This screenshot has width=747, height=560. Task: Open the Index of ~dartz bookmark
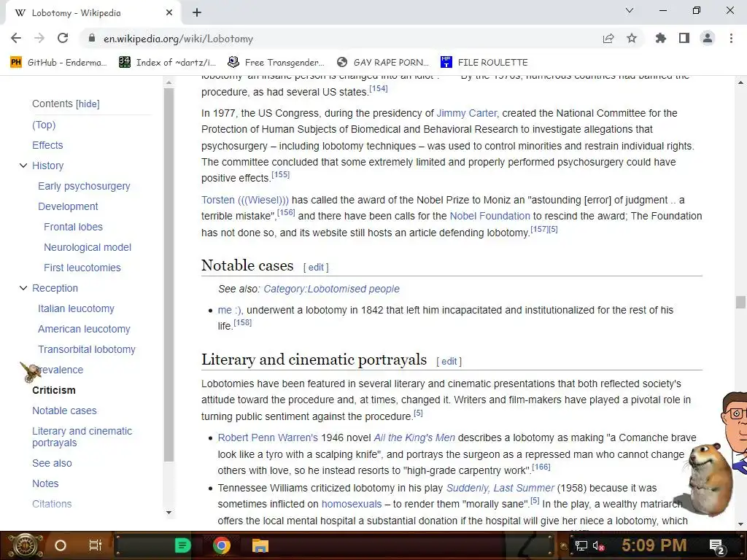pos(167,63)
